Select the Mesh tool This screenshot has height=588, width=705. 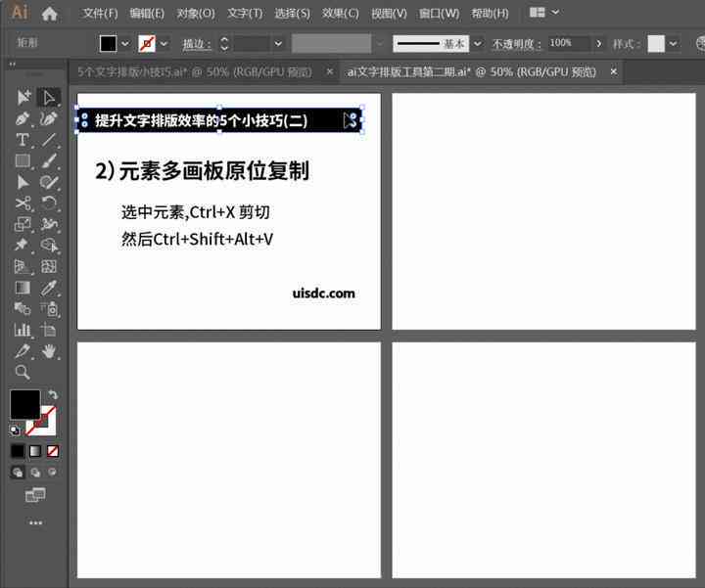(x=49, y=266)
